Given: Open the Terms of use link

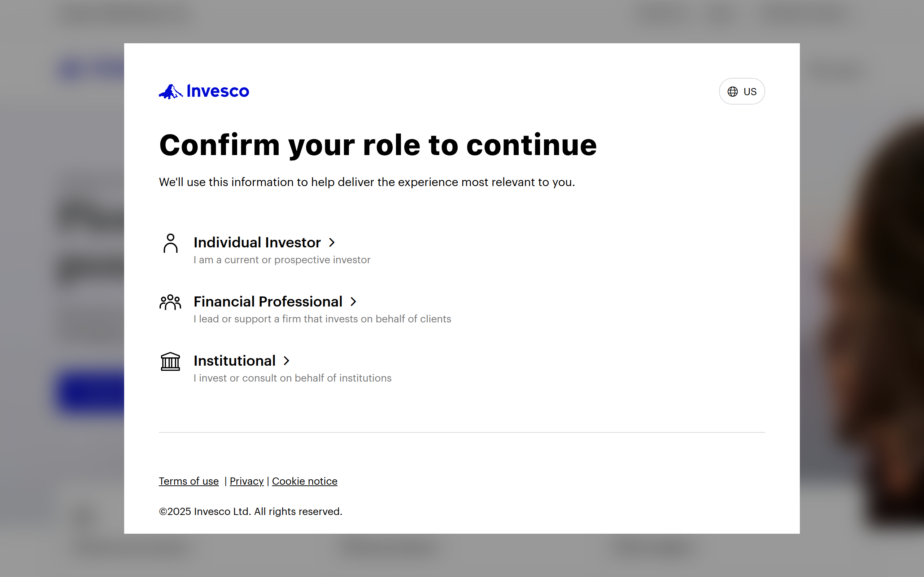Looking at the screenshot, I should pyautogui.click(x=189, y=481).
